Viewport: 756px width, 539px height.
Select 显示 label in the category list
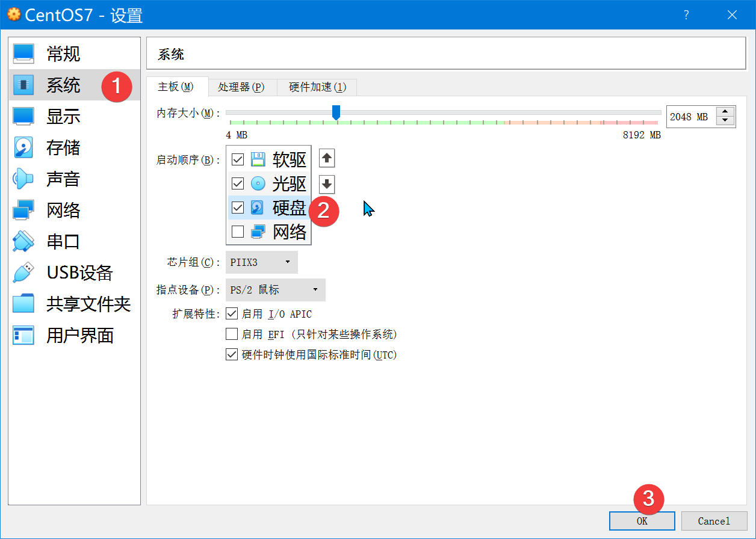63,116
